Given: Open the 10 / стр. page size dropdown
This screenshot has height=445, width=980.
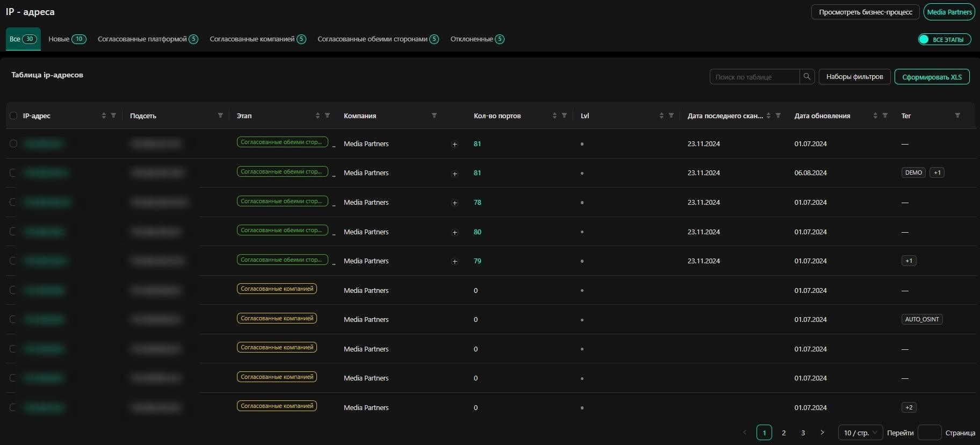Looking at the screenshot, I should (x=860, y=433).
